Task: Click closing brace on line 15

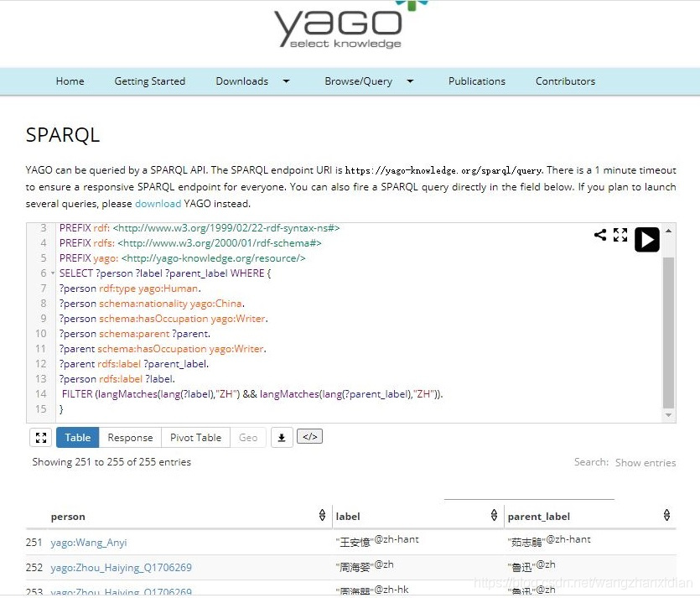Action: pyautogui.click(x=61, y=409)
